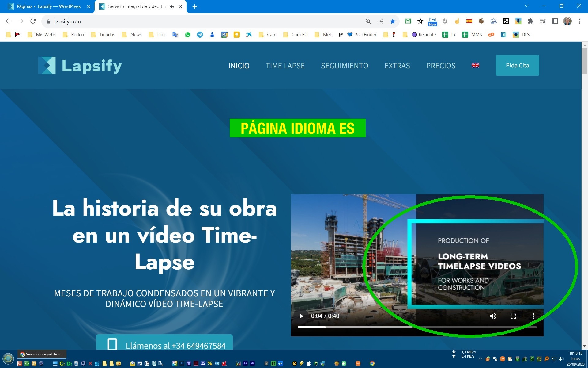This screenshot has height=368, width=588.
Task: Open system volume tray icon
Action: coord(561,359)
